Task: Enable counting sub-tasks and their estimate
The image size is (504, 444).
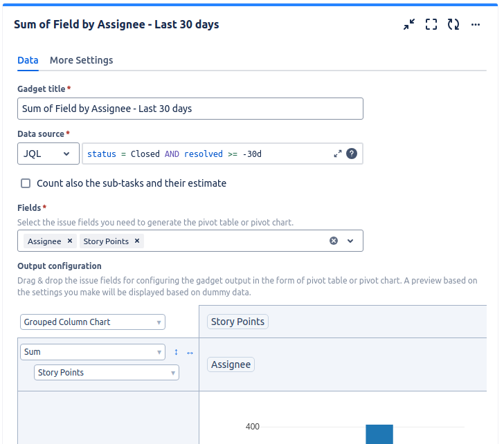Action: 26,183
